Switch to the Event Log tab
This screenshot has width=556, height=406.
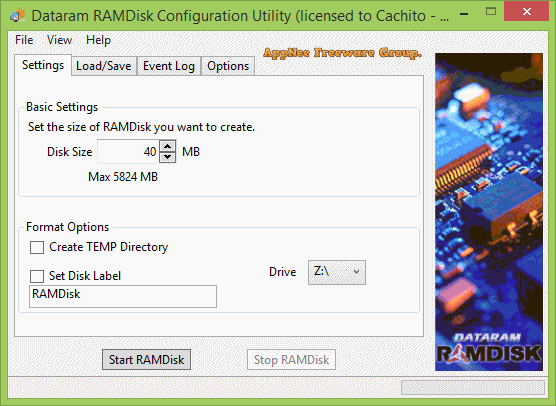point(169,66)
